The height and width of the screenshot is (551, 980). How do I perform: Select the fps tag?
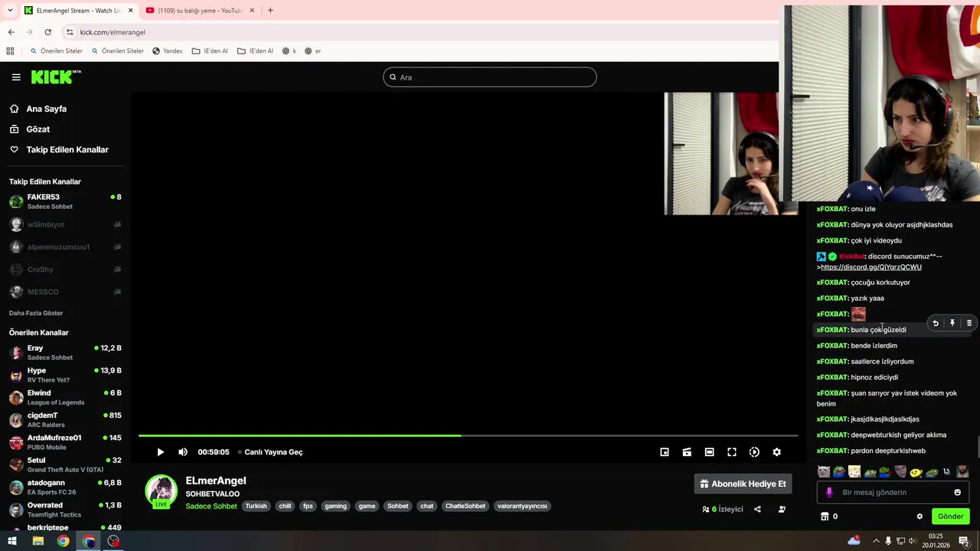click(x=308, y=506)
